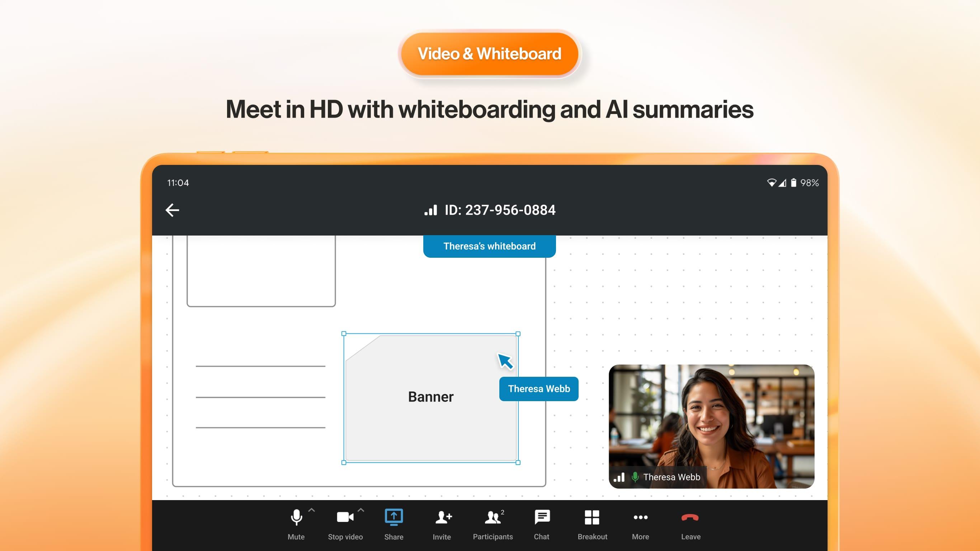Viewport: 980px width, 551px height.
Task: Click the top horizontal line in the wireframe
Action: click(x=260, y=366)
